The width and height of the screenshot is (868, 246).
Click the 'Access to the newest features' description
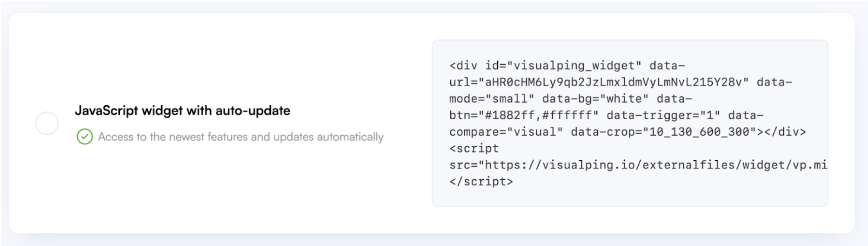240,137
